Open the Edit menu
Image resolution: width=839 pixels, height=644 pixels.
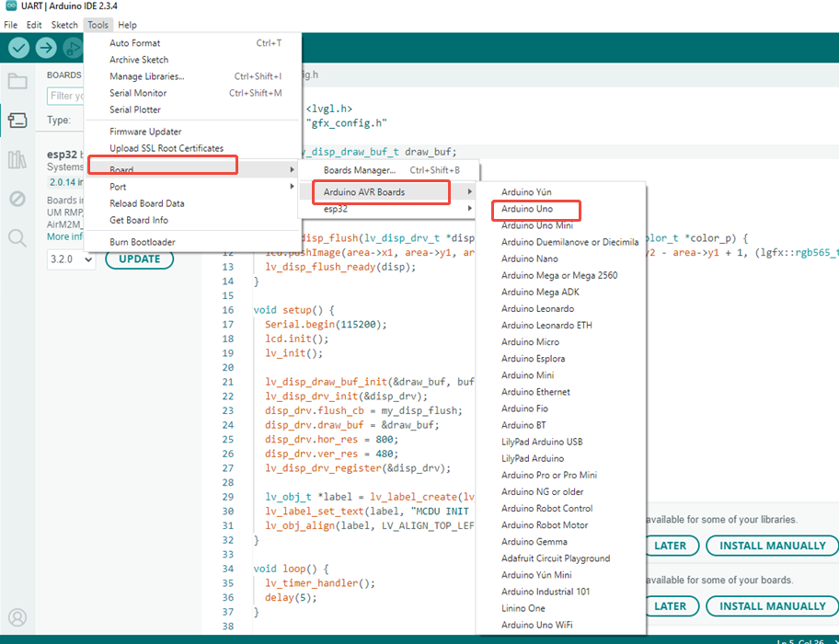(x=34, y=25)
